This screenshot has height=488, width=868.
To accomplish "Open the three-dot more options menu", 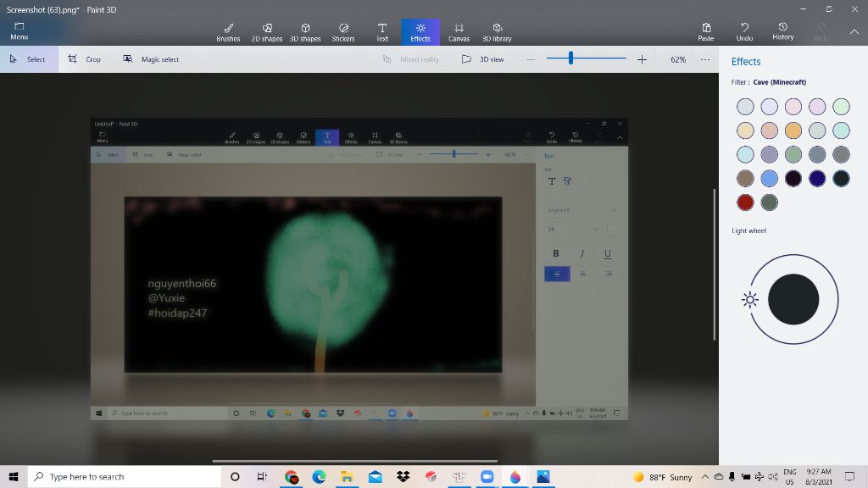I will (x=704, y=59).
